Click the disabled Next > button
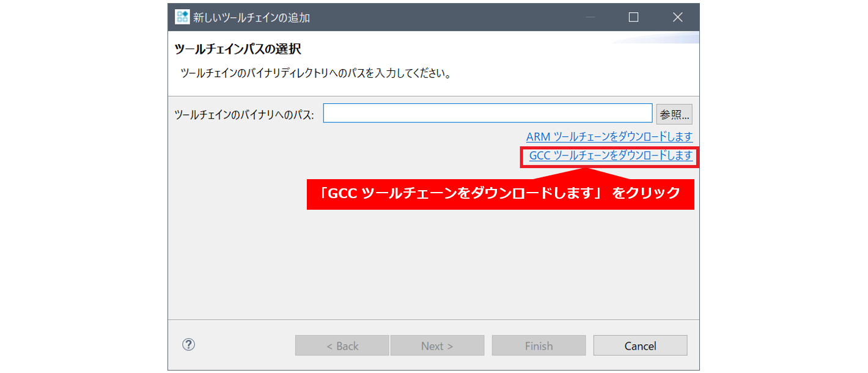 tap(437, 345)
